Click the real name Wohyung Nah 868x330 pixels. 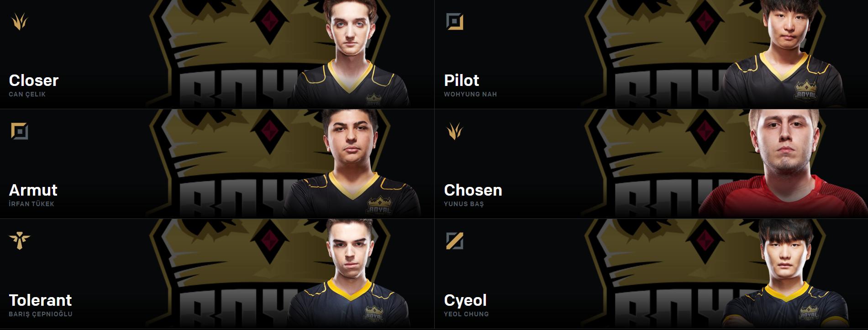[x=470, y=94]
